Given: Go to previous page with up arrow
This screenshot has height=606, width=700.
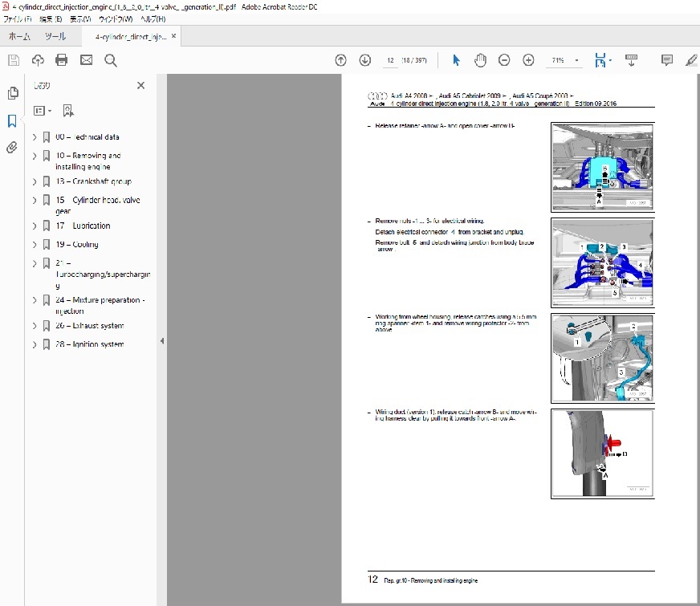Looking at the screenshot, I should [340, 60].
